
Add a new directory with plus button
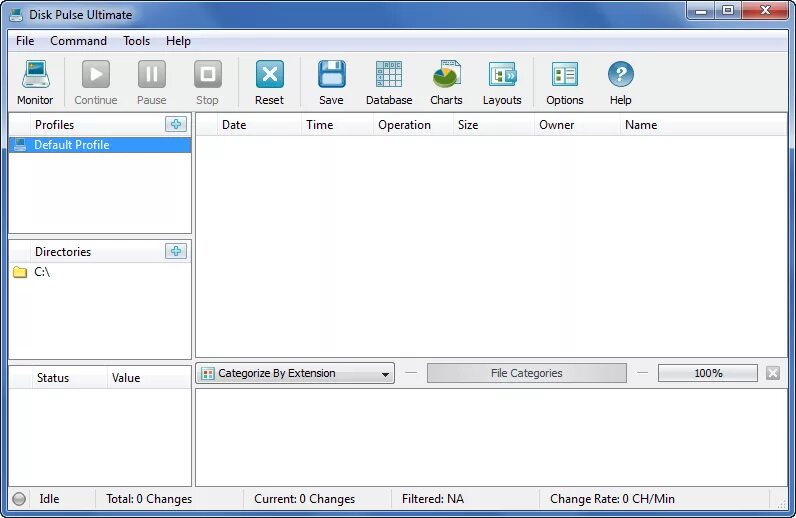click(176, 251)
